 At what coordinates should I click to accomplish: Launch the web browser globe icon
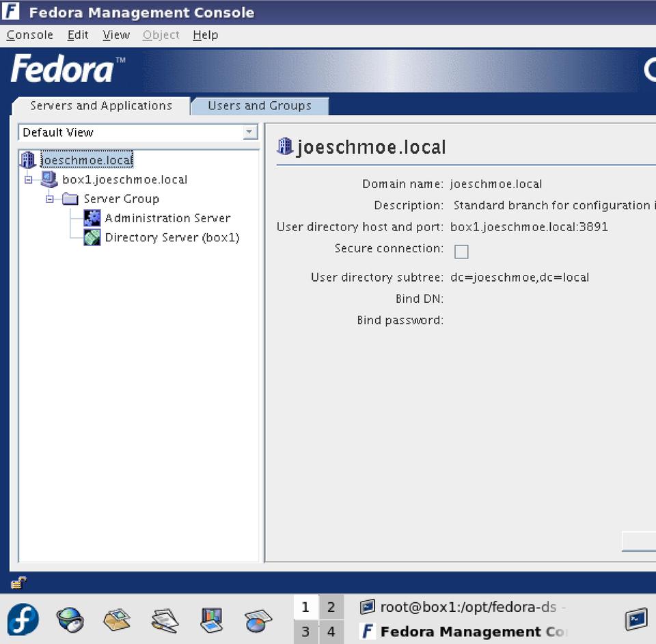[x=70, y=619]
